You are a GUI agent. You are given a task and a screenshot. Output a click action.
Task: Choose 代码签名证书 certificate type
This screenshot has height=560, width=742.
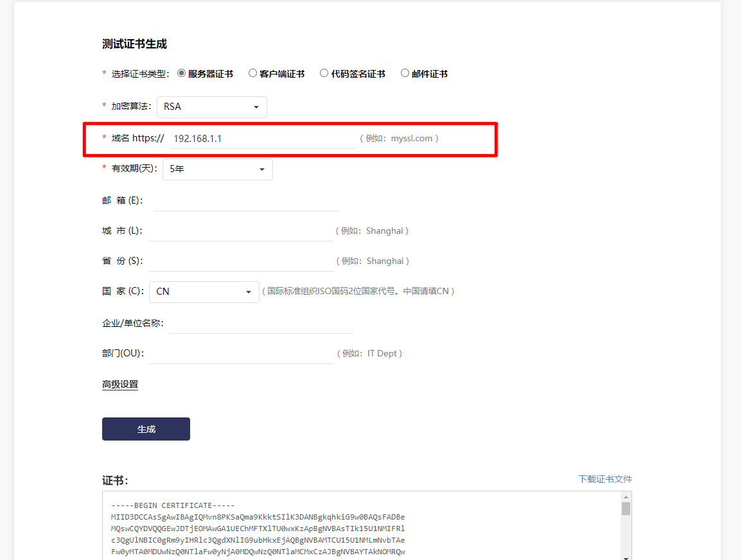coord(324,73)
